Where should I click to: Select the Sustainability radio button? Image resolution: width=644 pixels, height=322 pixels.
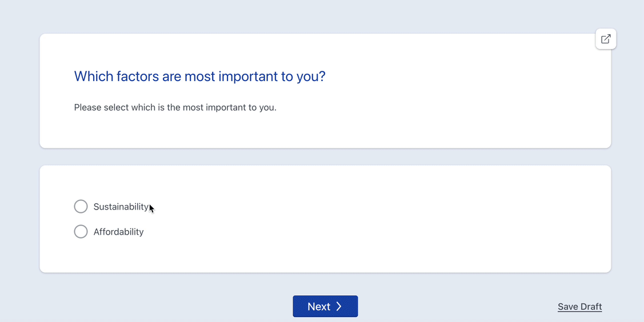81,206
